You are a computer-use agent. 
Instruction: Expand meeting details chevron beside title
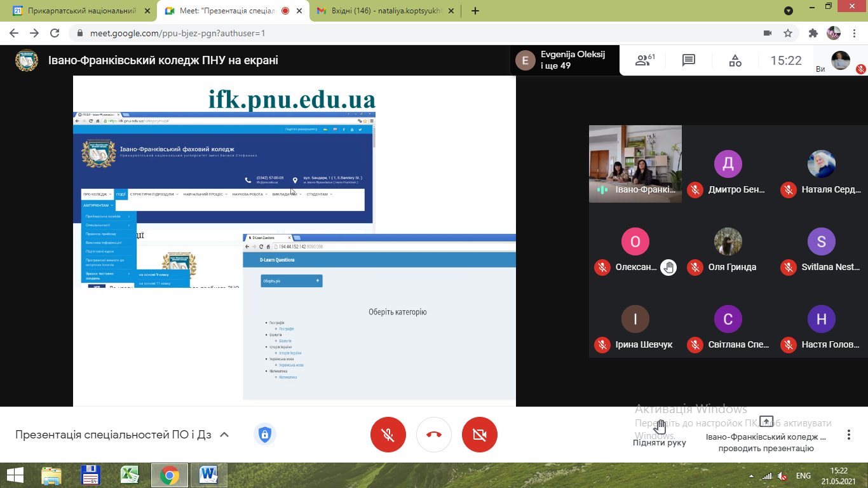click(x=224, y=435)
